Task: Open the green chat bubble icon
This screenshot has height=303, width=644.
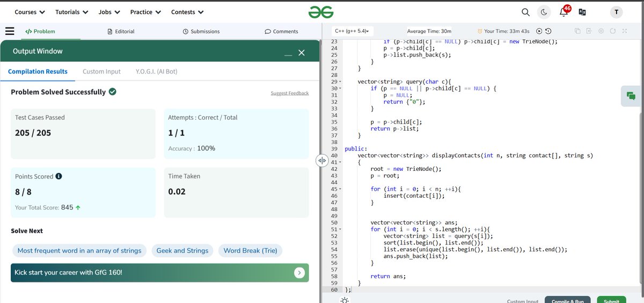Action: 631,96
